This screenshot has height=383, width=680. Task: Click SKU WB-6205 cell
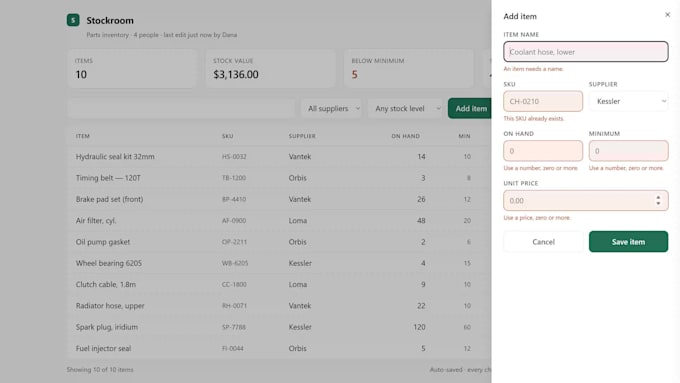[235, 263]
